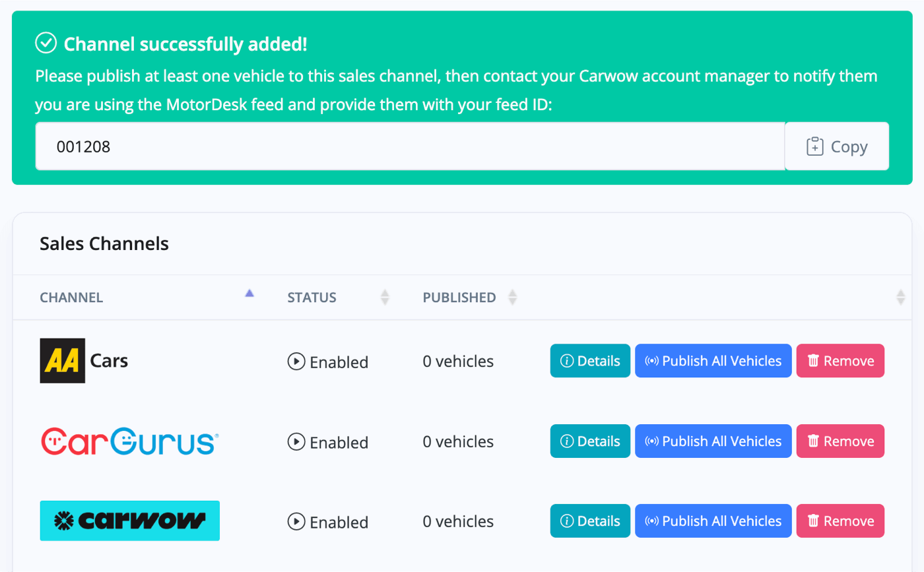
Task: Open Details for CarGurus channel
Action: tap(590, 441)
